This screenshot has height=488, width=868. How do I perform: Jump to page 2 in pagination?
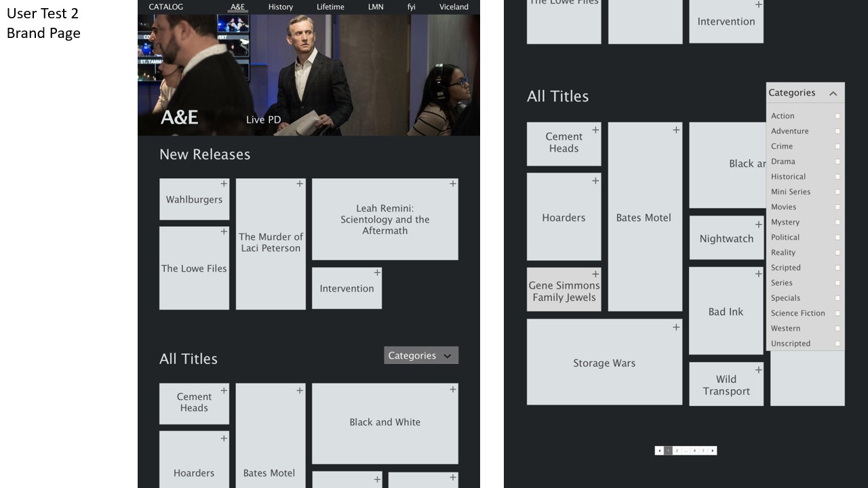pyautogui.click(x=677, y=451)
